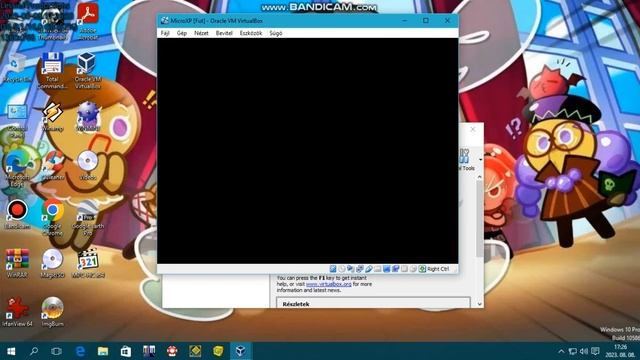Select the Google Chrome desktop shortcut
This screenshot has width=640, height=360.
click(52, 217)
